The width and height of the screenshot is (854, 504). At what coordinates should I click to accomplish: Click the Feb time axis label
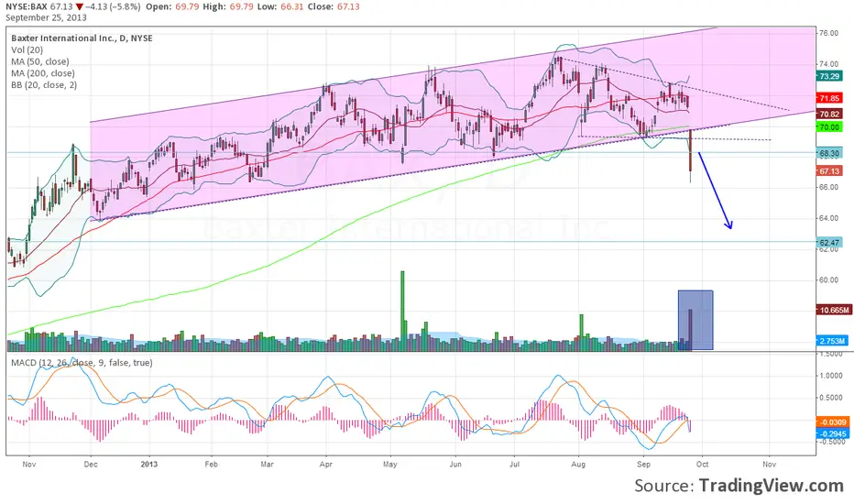pos(211,465)
